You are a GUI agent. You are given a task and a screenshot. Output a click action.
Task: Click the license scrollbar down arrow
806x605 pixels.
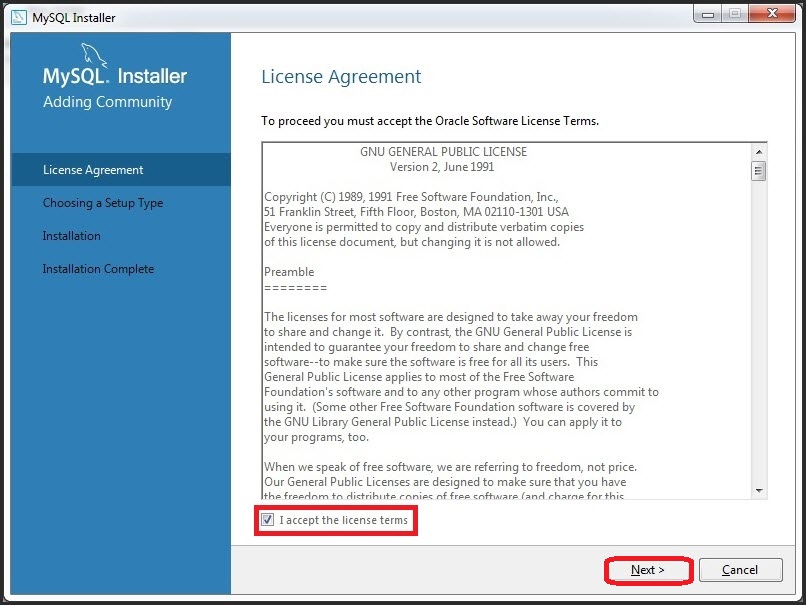point(759,491)
